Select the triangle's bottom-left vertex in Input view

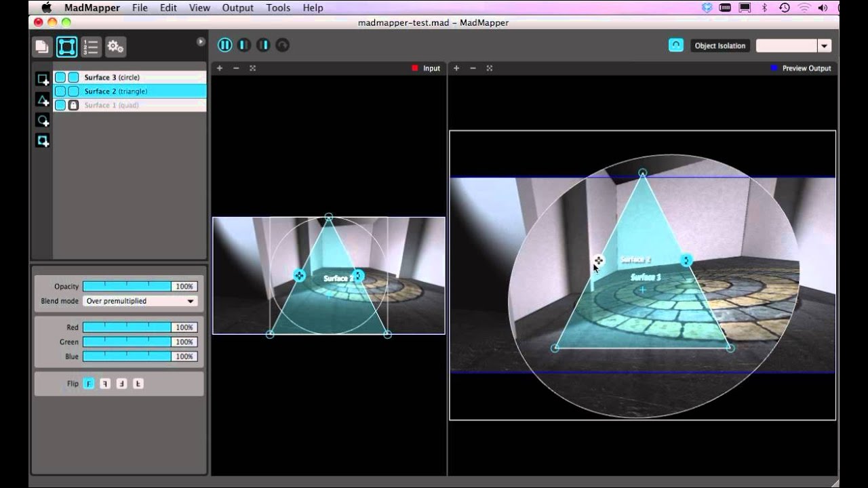(x=270, y=334)
